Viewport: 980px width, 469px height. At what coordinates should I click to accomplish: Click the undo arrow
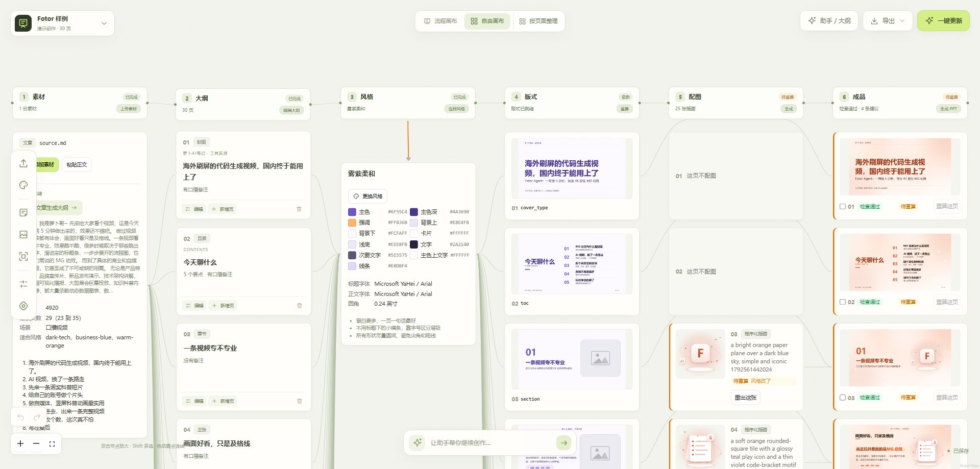(21, 417)
